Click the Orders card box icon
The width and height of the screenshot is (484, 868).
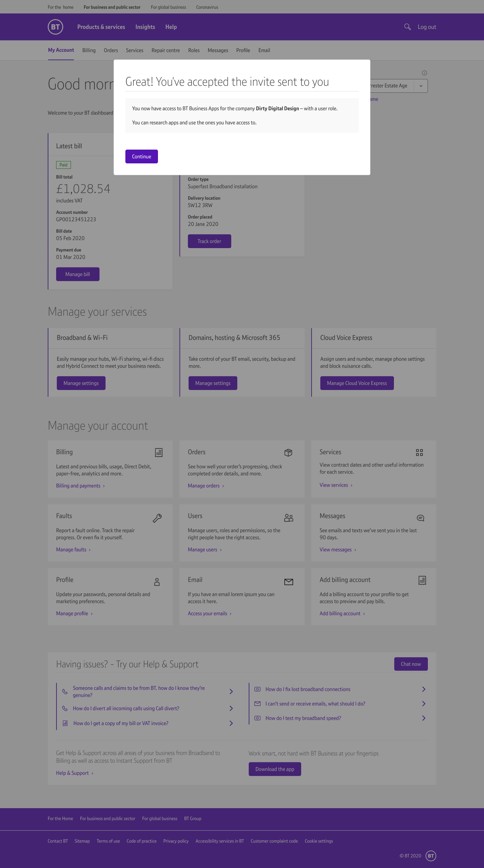pos(288,452)
